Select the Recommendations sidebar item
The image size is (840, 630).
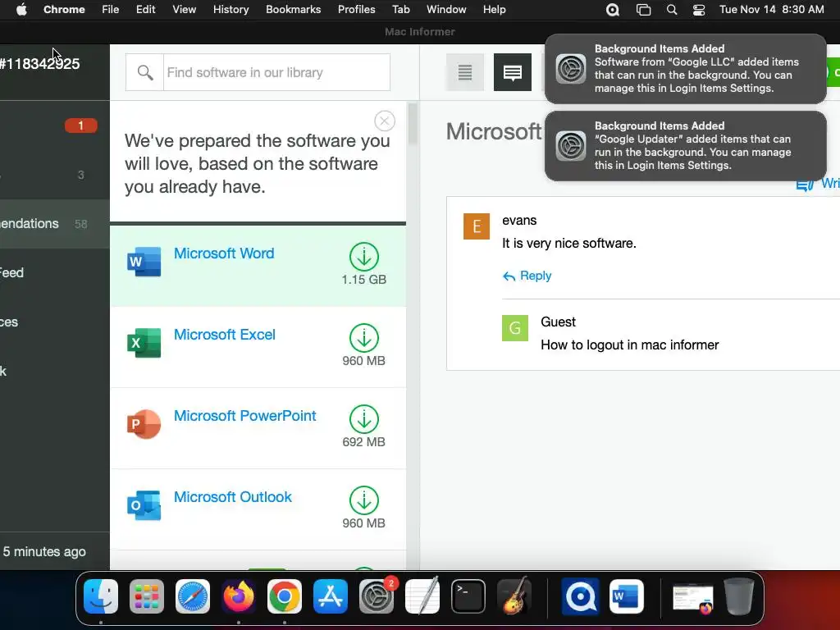pos(55,224)
